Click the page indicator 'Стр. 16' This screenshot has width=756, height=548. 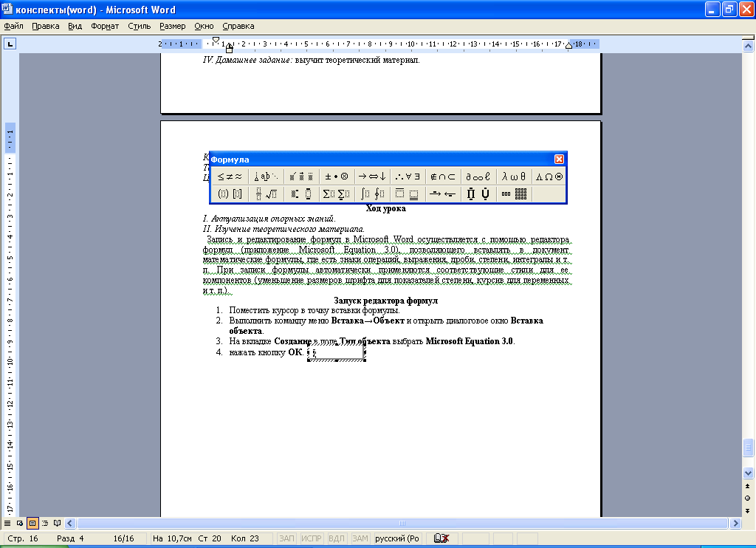coord(23,538)
